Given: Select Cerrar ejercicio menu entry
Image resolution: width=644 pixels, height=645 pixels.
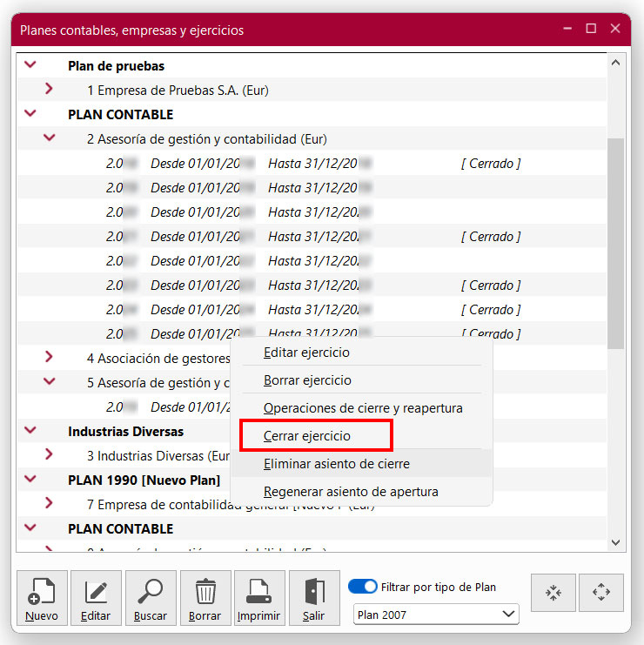Looking at the screenshot, I should (x=362, y=435).
